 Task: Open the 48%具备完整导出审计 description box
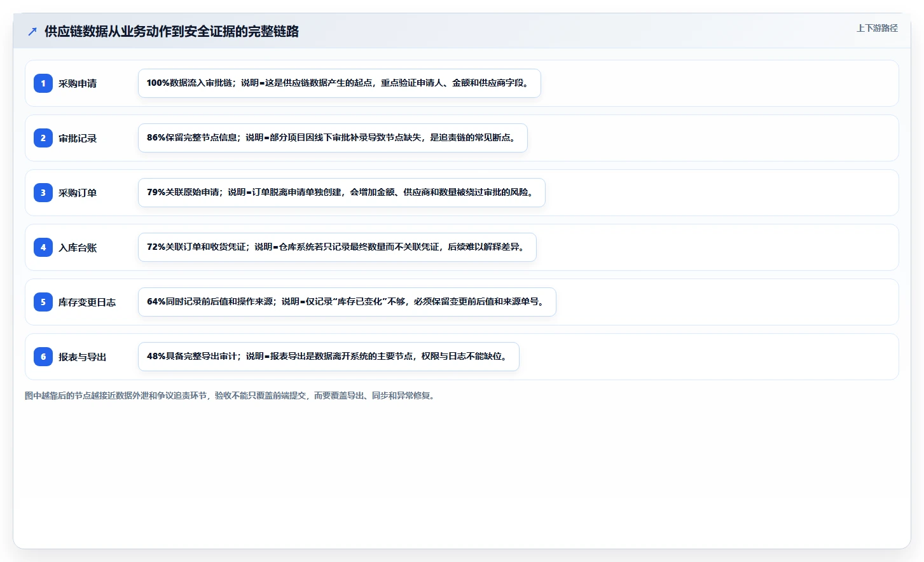329,357
